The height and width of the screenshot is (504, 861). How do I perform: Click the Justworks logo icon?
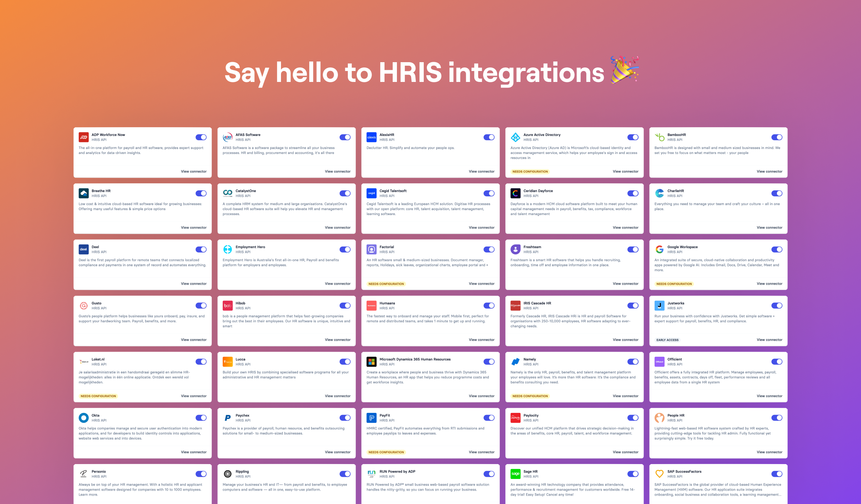[660, 306]
